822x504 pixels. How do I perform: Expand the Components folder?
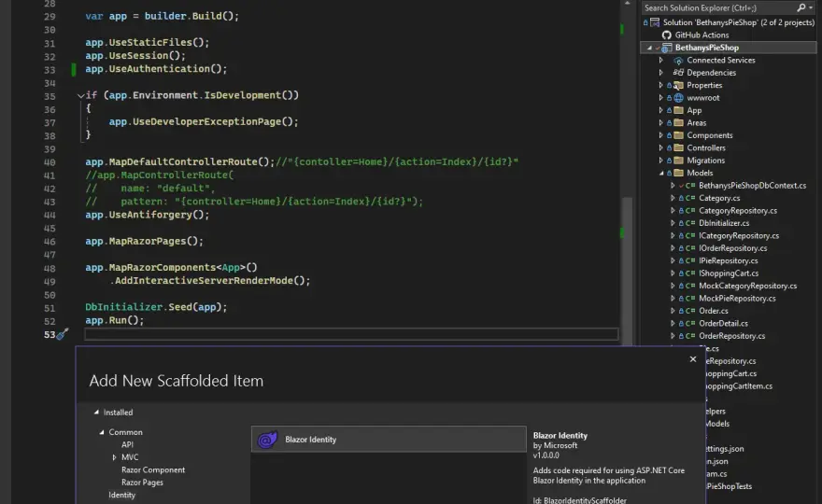click(661, 135)
